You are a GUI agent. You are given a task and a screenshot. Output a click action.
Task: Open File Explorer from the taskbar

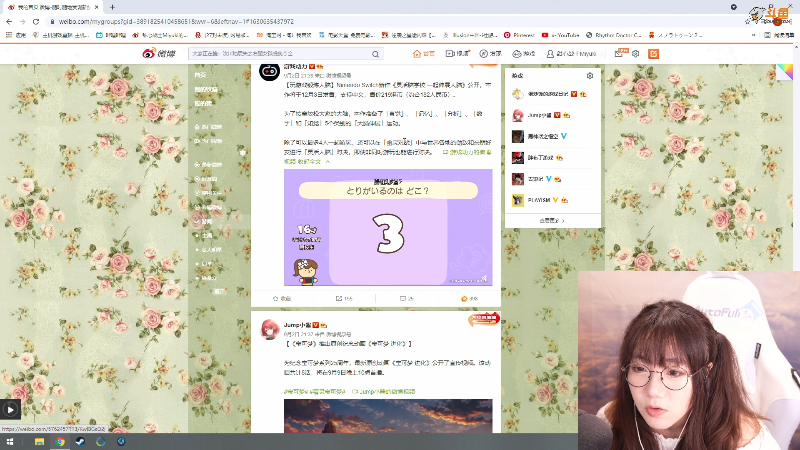39,442
